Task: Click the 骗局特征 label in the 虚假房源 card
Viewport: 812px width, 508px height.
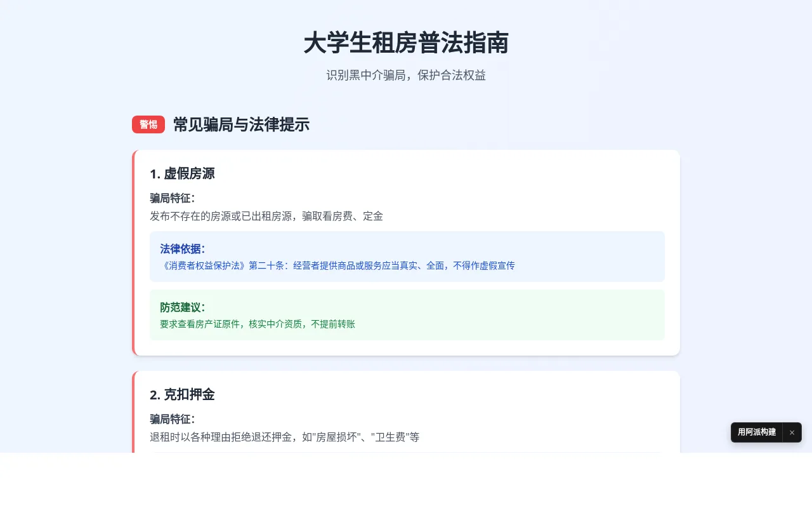Action: coord(173,198)
